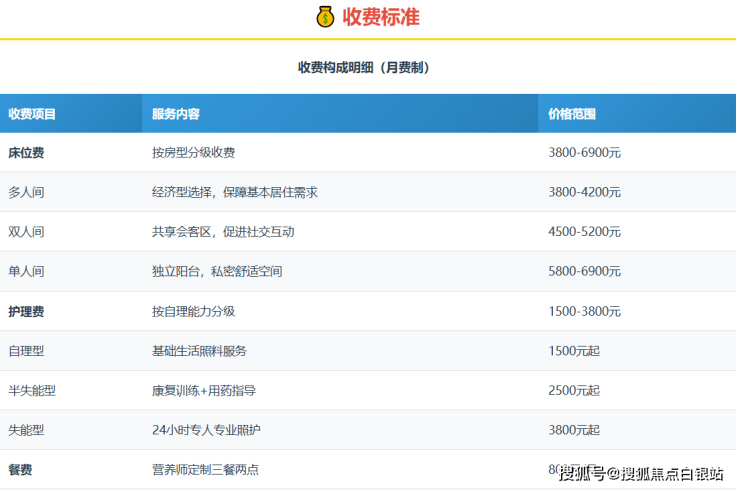Select the 价格范围 column header
This screenshot has height=490, width=740.
tap(572, 114)
